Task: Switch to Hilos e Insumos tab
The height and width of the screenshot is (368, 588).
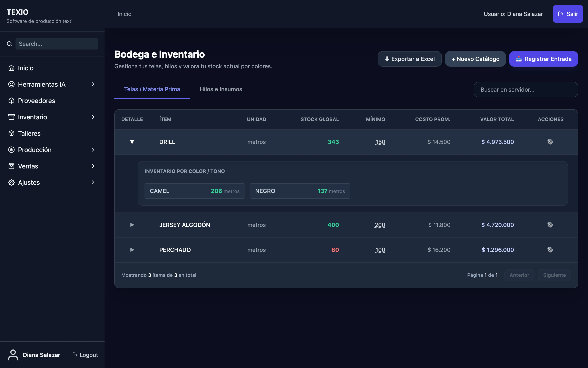Action: (x=221, y=89)
